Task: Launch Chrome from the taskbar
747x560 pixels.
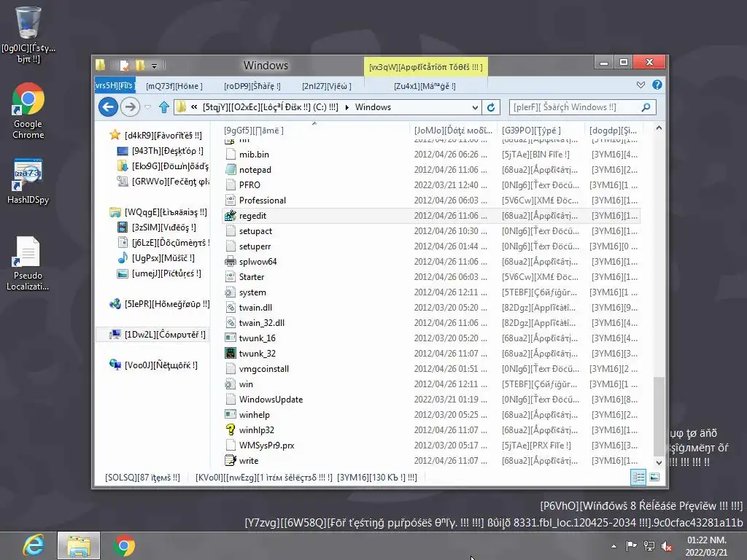Action: [124, 545]
